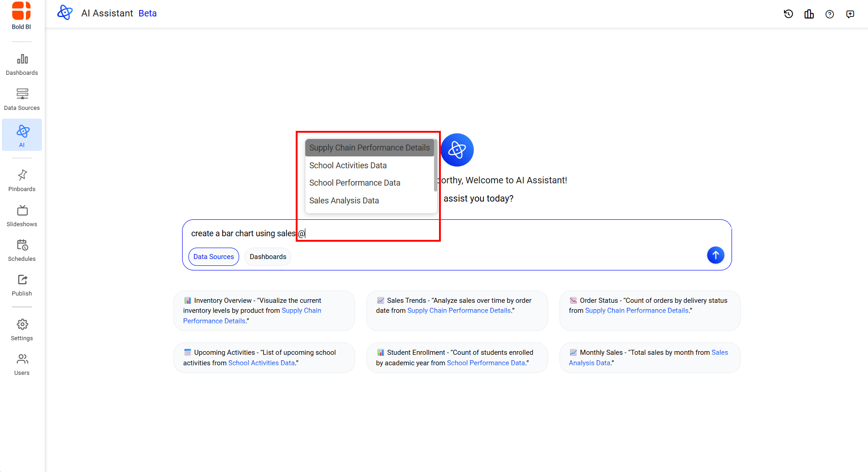Open Dashboards from the sidebar
Image resolution: width=868 pixels, height=472 pixels.
pyautogui.click(x=22, y=65)
